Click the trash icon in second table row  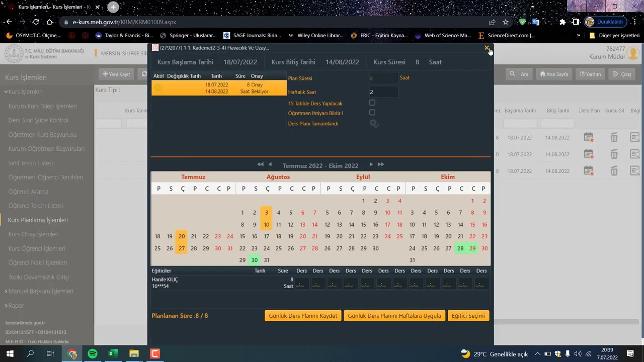(x=614, y=154)
